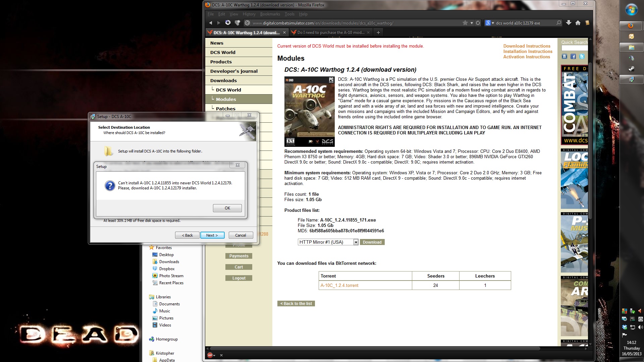
Task: Open the HTTP Mirror #1 (USA) dropdown
Action: [328, 242]
